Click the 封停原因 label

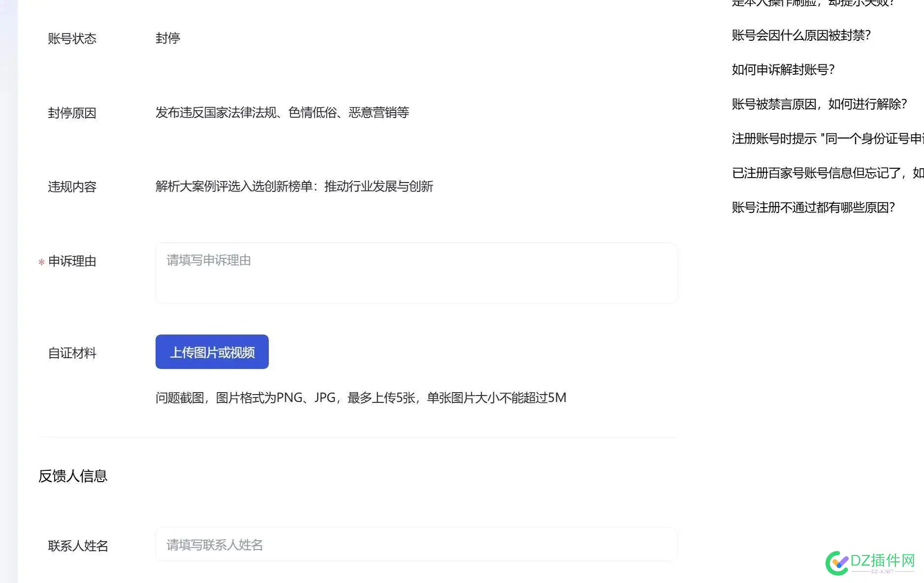72,113
